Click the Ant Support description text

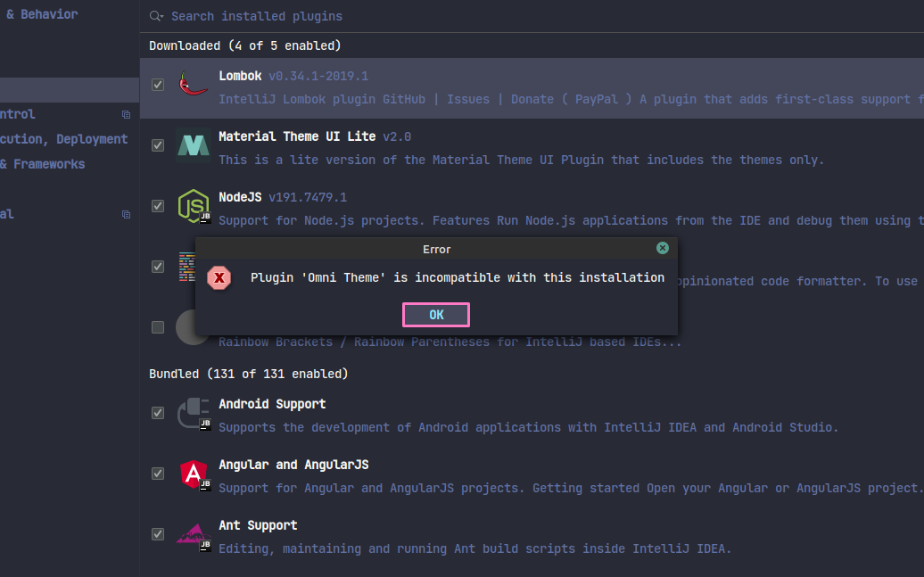point(475,549)
